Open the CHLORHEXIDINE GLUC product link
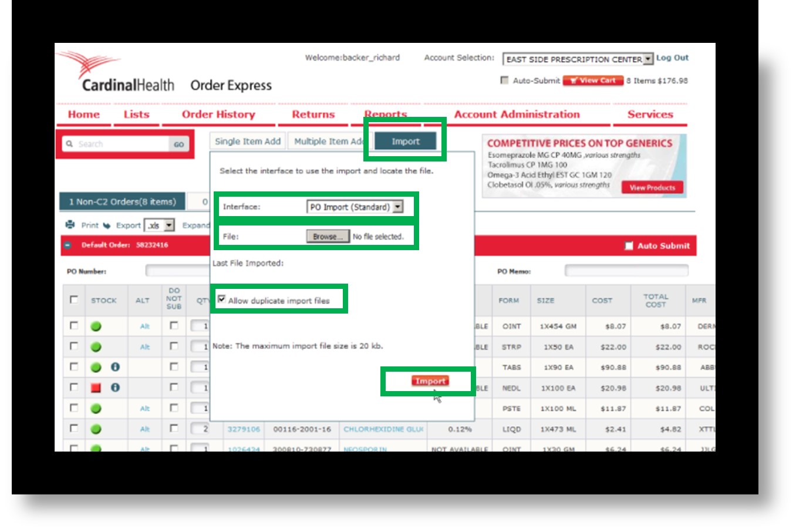This screenshot has height=532, width=796. click(x=383, y=429)
